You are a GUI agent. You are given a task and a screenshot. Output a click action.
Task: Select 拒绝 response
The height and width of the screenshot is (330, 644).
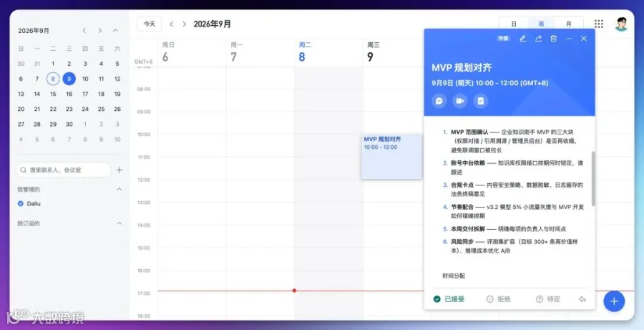tap(498, 299)
